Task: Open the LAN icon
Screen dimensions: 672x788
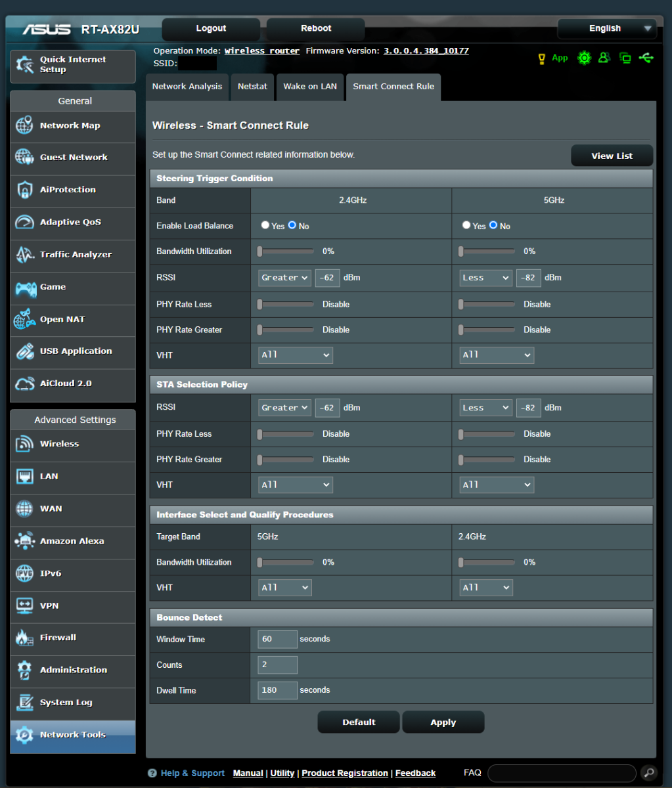Action: coord(24,476)
